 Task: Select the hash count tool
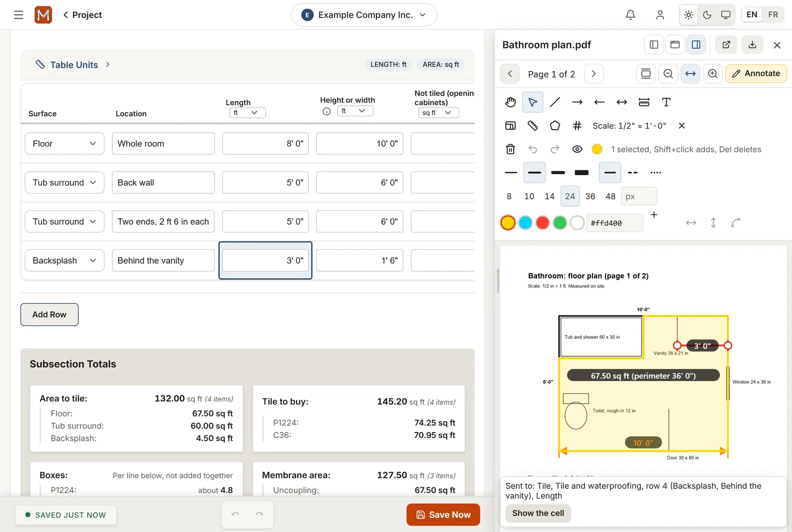pyautogui.click(x=577, y=126)
